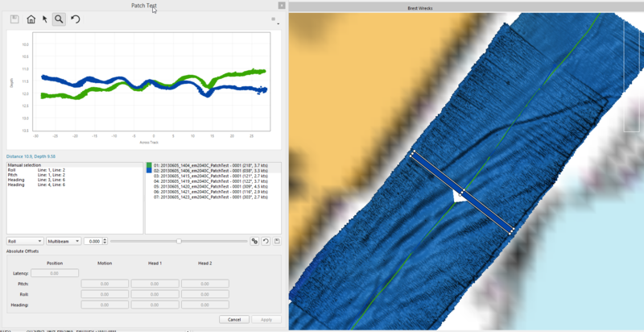Click the Apply button
The width and height of the screenshot is (644, 332).
266,320
